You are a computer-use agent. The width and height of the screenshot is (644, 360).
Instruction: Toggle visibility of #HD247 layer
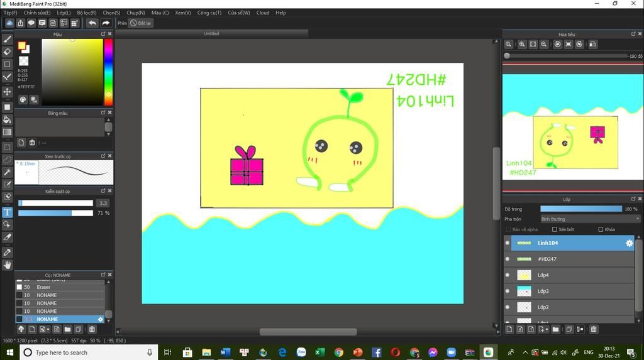[x=508, y=259]
